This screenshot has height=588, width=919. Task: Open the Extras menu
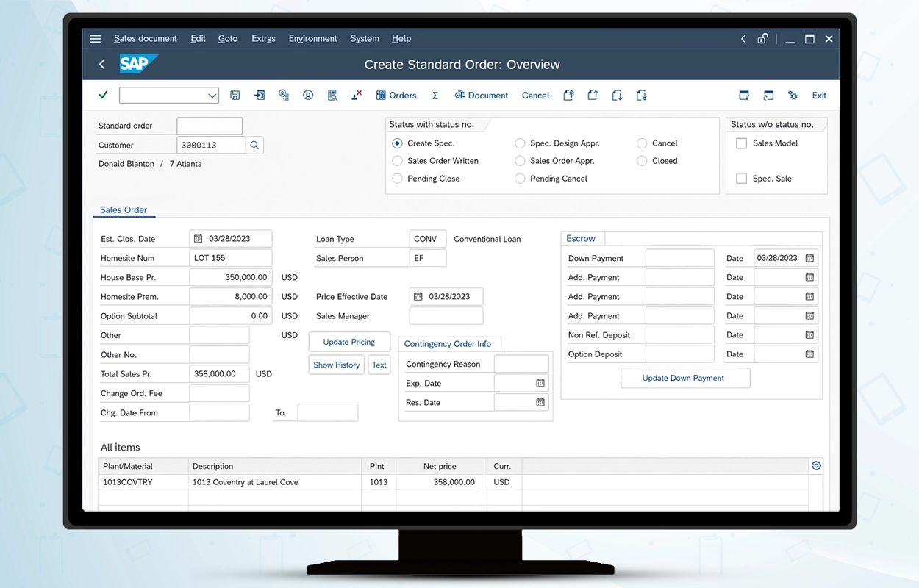coord(263,39)
